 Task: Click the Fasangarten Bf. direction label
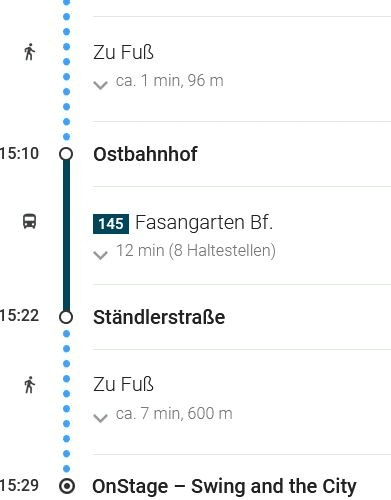coord(204,222)
